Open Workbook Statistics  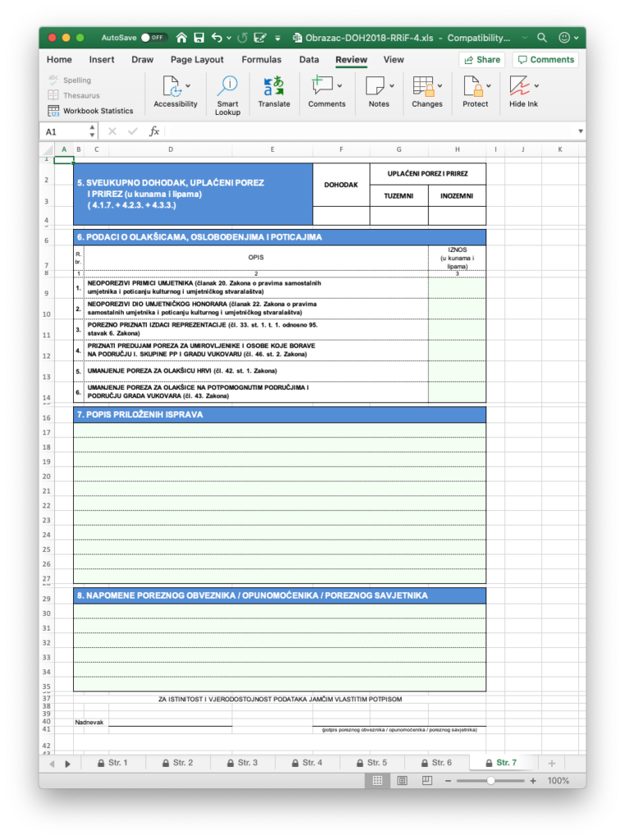tap(90, 110)
